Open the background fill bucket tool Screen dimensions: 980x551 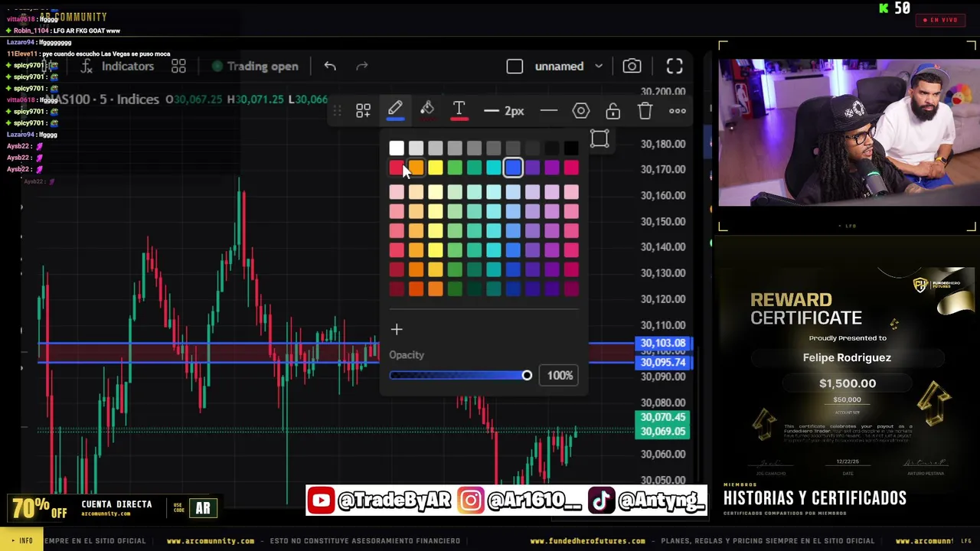pos(427,111)
